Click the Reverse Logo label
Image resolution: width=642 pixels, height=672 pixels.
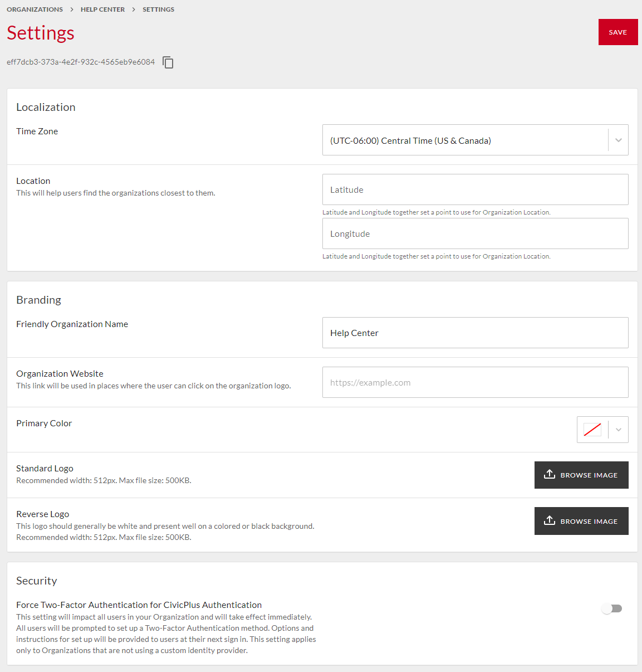pyautogui.click(x=43, y=514)
